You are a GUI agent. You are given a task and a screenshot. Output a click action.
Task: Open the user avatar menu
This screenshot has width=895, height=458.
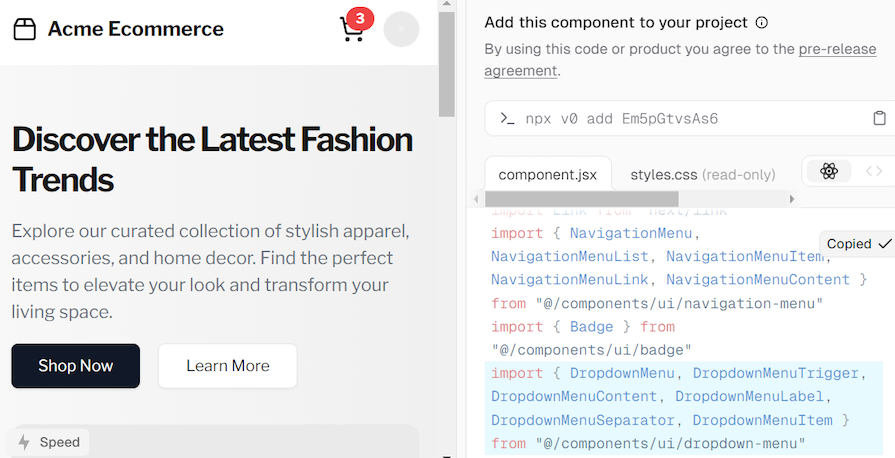[401, 29]
